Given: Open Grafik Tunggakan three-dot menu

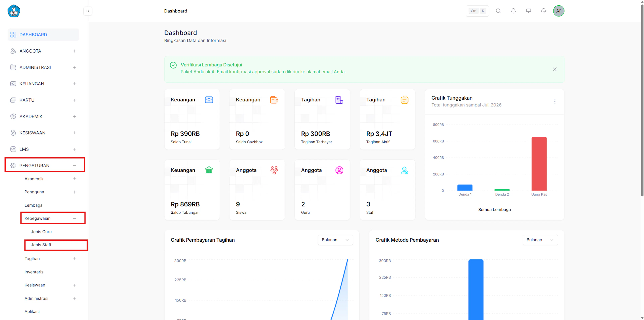Looking at the screenshot, I should pyautogui.click(x=555, y=102).
